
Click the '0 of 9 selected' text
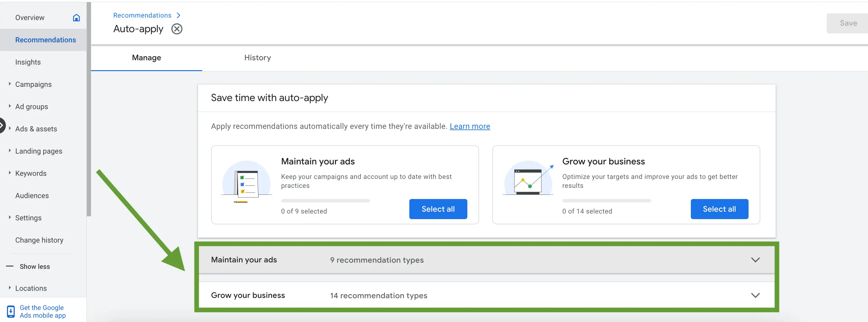[304, 211]
